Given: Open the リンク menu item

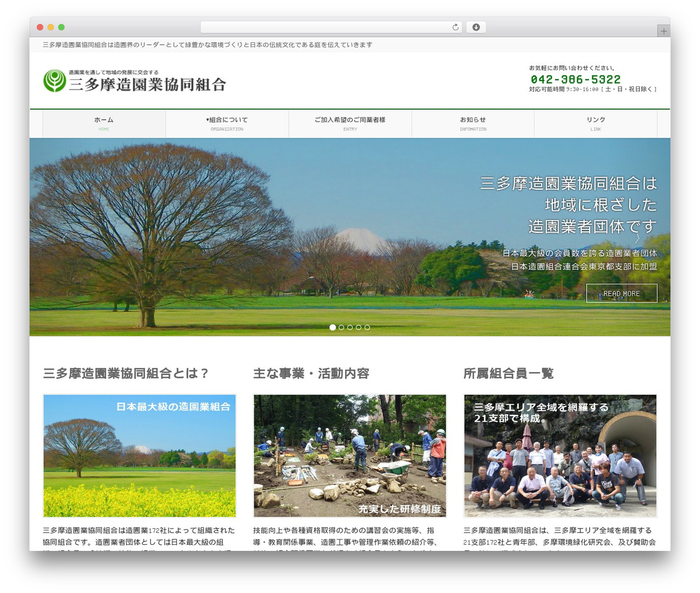Looking at the screenshot, I should pyautogui.click(x=596, y=124).
